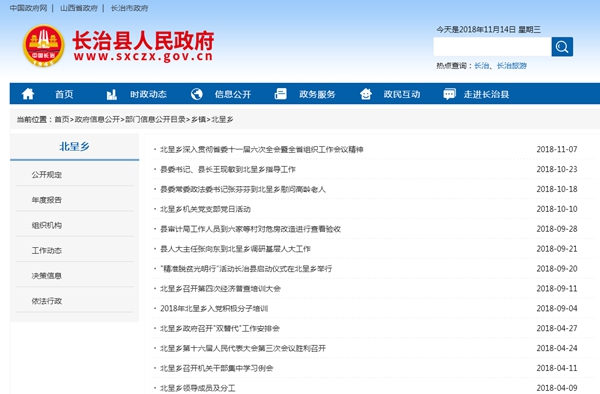Open article about 省委十一届六次全会 meeting

click(261, 150)
